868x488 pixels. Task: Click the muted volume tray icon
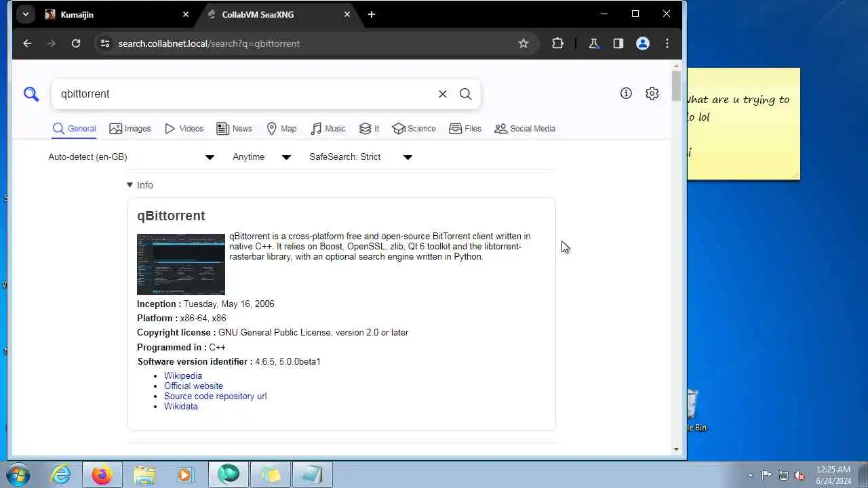coord(800,475)
